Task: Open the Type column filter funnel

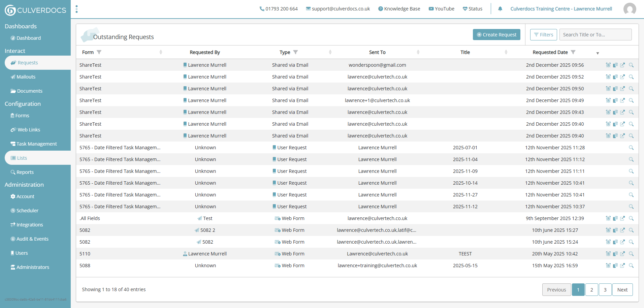Action: [x=295, y=52]
